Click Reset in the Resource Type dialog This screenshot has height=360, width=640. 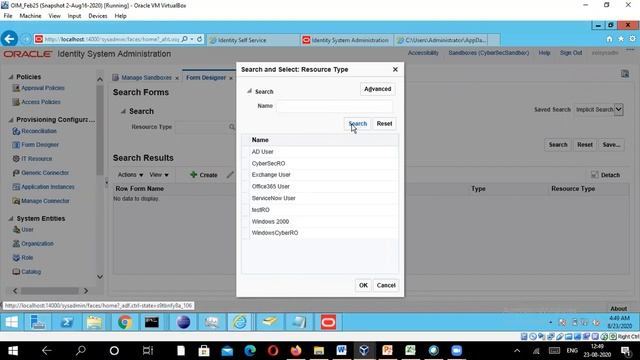point(384,124)
